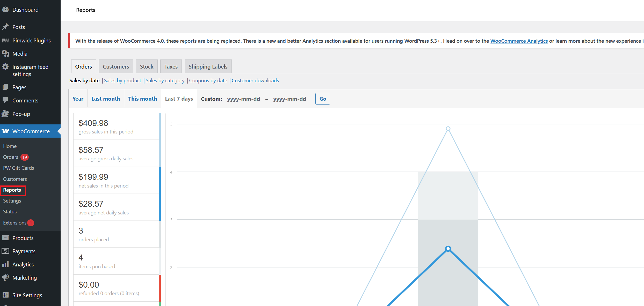644x306 pixels.
Task: Click the Dashboard gauge icon
Action: tap(5, 10)
